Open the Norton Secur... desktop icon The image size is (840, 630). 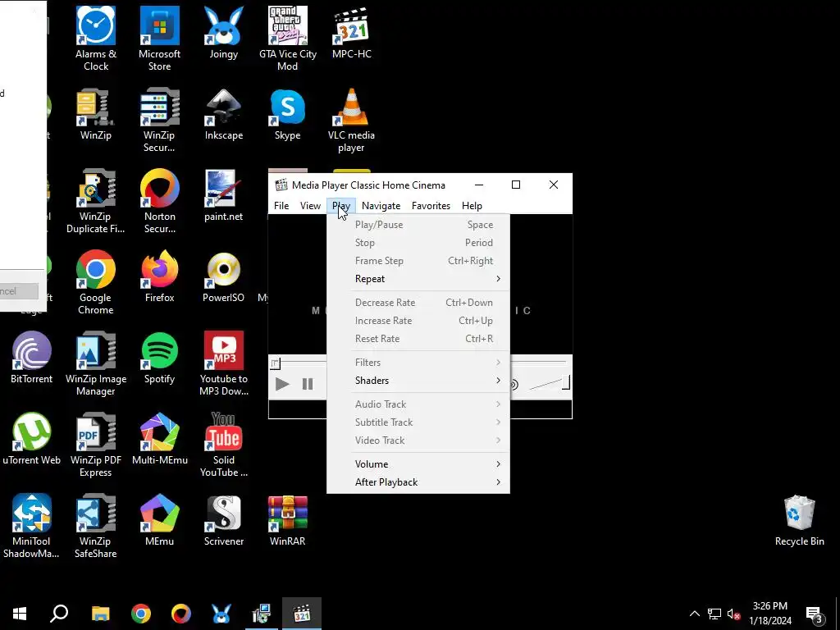point(159,202)
